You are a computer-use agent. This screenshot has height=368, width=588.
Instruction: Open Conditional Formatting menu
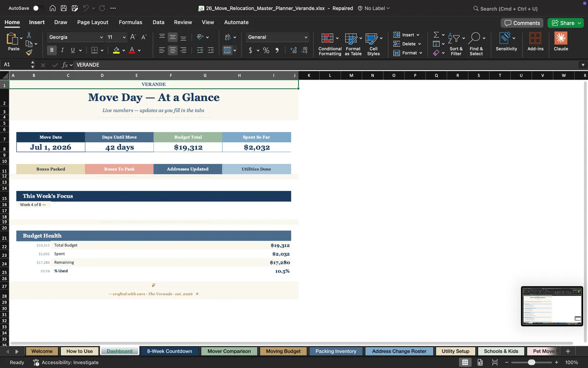(x=330, y=44)
